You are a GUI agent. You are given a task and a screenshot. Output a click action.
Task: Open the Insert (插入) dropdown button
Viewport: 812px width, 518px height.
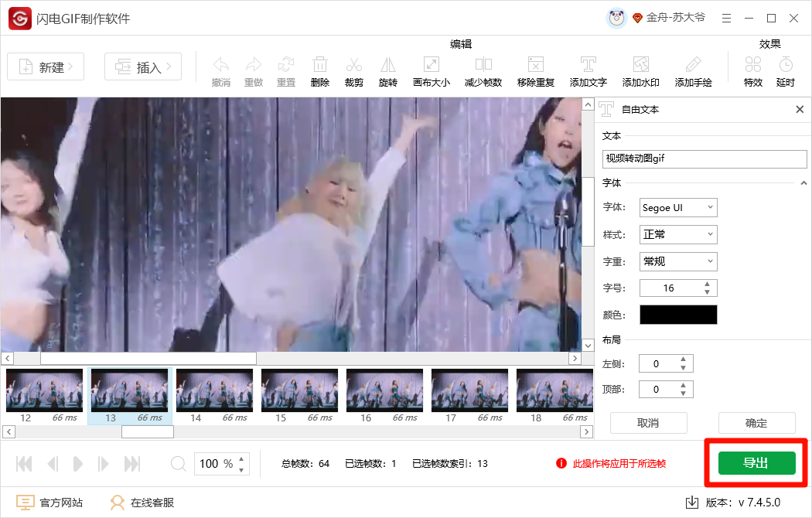(x=143, y=66)
